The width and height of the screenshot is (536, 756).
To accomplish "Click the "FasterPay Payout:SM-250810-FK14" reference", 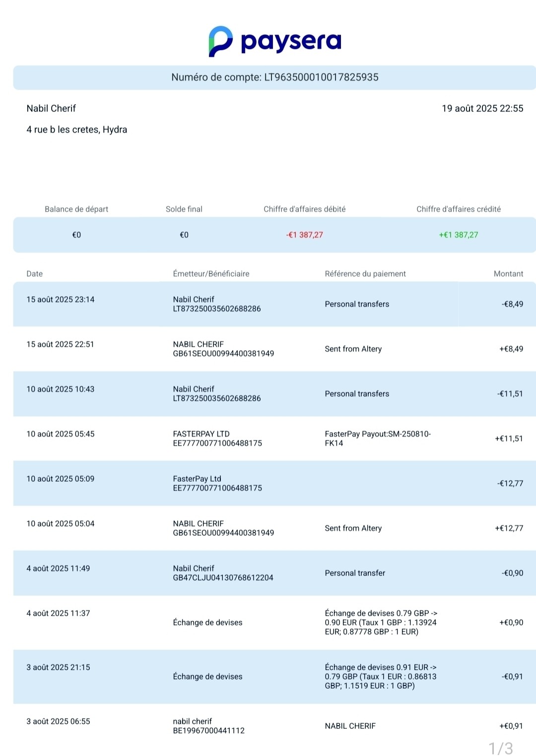I will click(x=377, y=439).
